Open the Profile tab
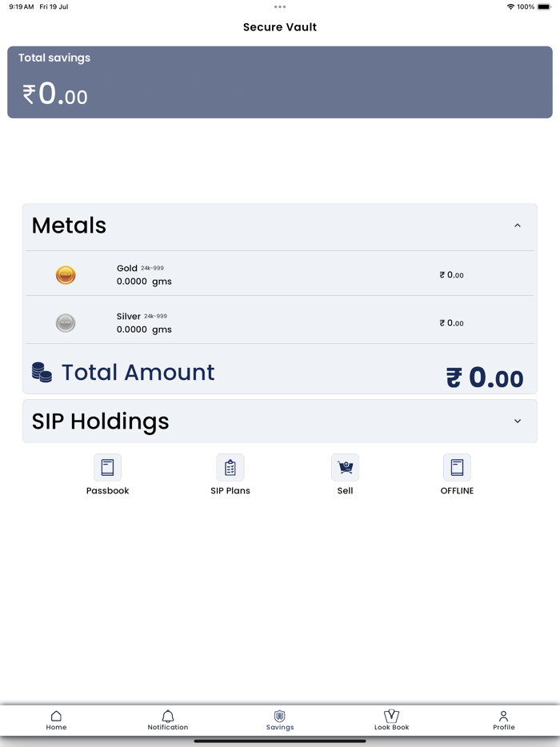Screen dimensions: 560x747 click(x=504, y=720)
